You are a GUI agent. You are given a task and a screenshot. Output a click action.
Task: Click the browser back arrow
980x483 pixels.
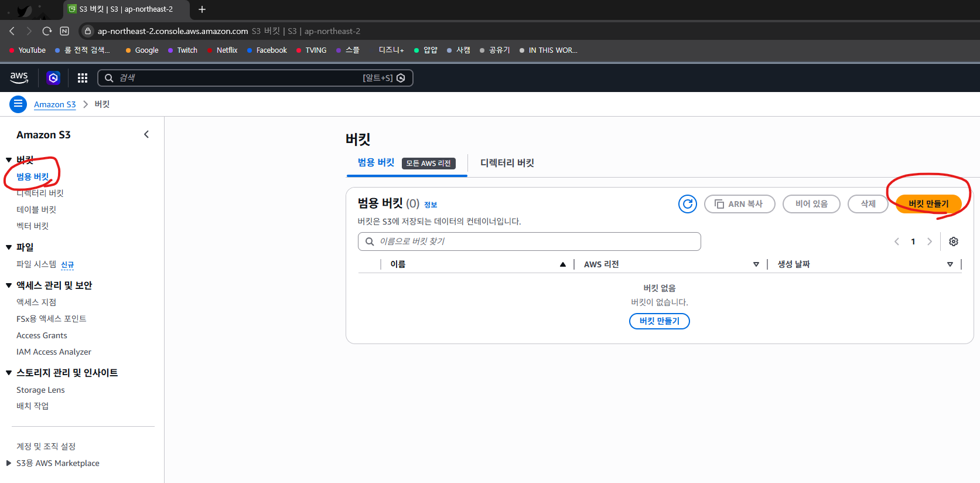pyautogui.click(x=12, y=31)
